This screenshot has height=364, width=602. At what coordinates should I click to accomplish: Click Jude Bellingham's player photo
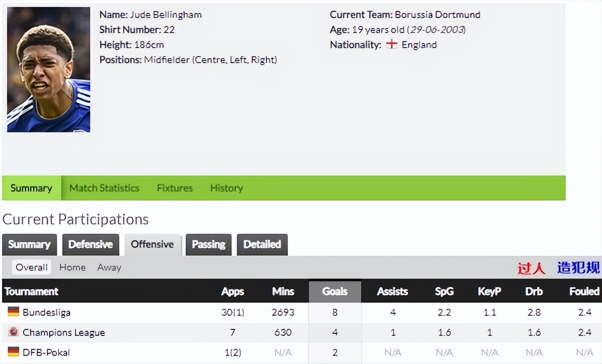[x=49, y=70]
